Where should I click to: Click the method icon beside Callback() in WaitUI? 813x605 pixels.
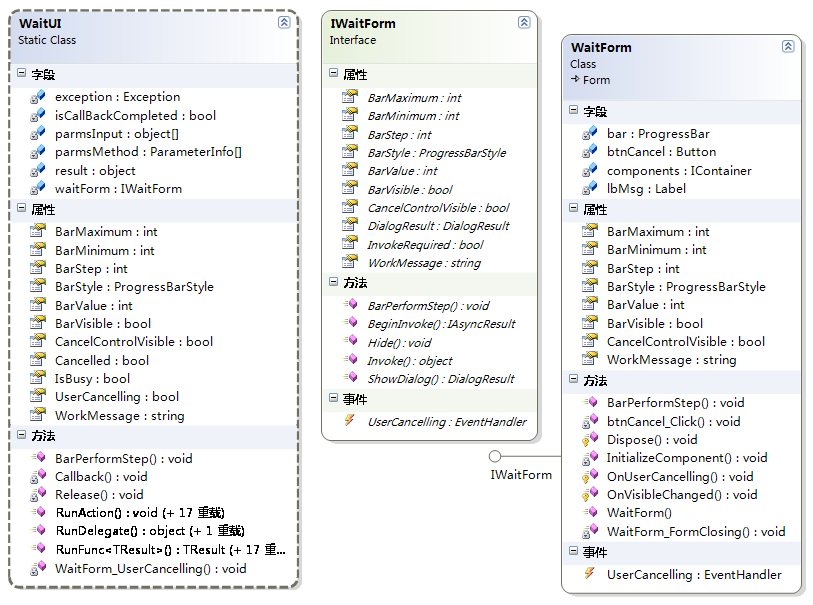(x=38, y=476)
